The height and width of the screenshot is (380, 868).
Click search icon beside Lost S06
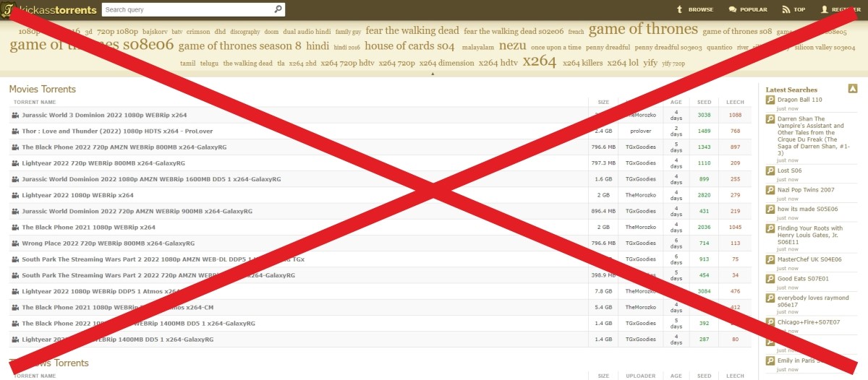[x=770, y=170]
